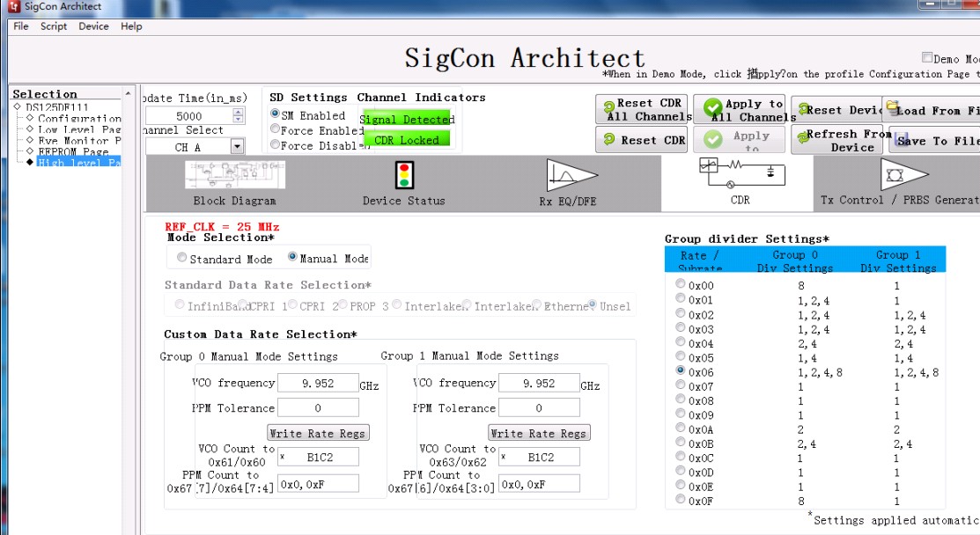
Task: Click the greyed Apply to channel button
Action: [x=740, y=140]
